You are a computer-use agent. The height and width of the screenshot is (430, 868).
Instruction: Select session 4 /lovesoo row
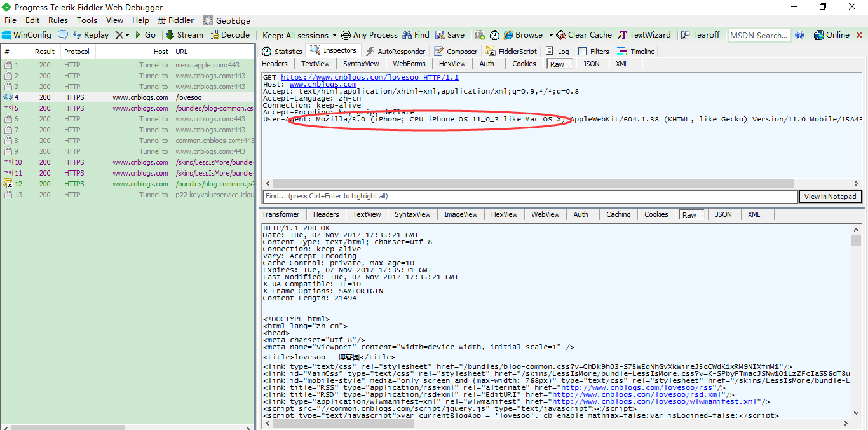coord(127,97)
